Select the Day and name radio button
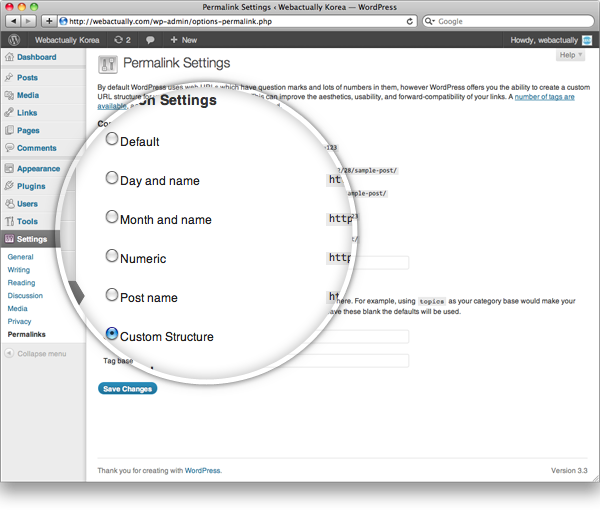The image size is (600, 510). tap(112, 178)
